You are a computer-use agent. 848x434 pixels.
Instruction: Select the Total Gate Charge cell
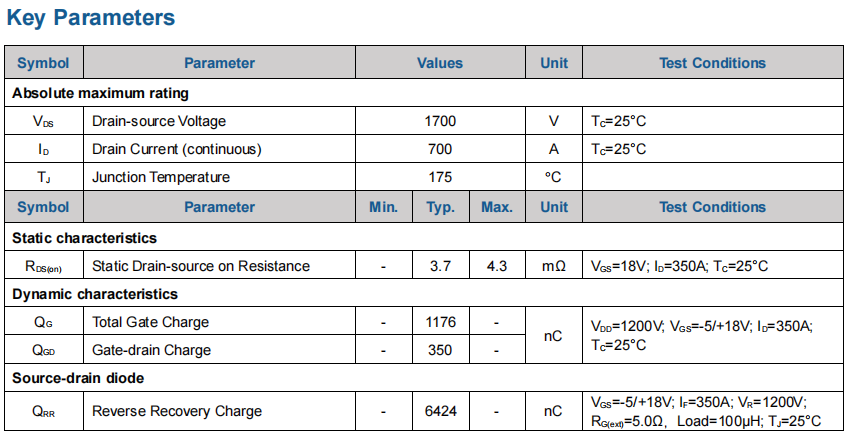click(x=151, y=322)
